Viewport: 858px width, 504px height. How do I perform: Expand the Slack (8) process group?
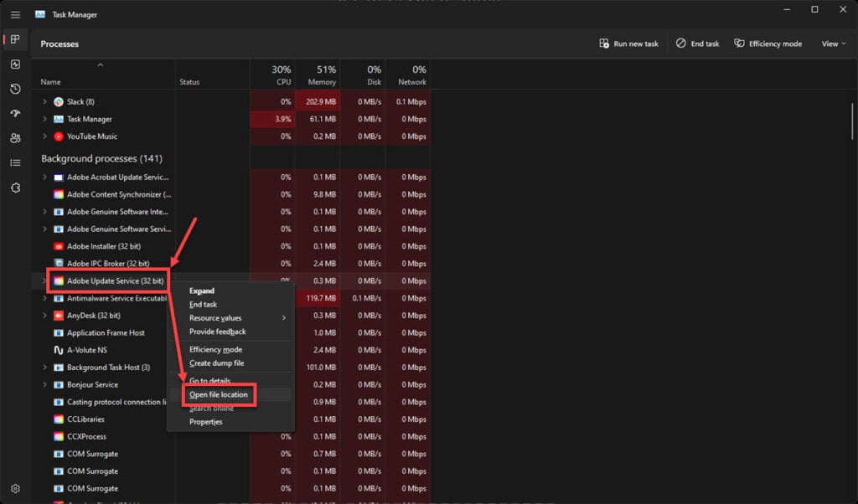pos(45,101)
